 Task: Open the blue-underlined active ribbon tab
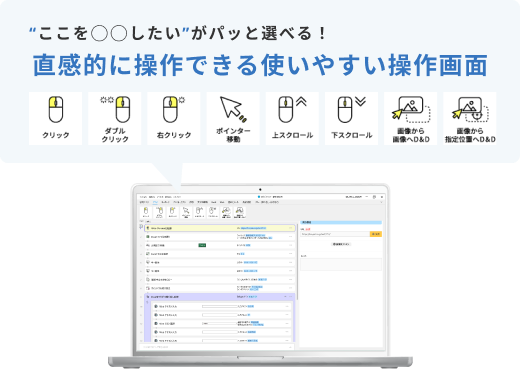155,202
